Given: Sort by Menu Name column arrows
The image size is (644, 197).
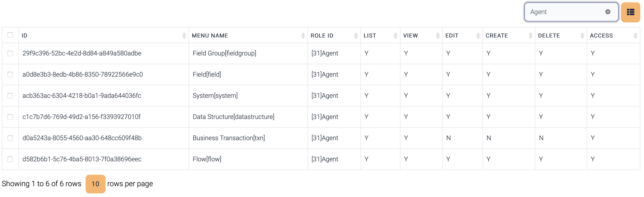Looking at the screenshot, I should click(x=303, y=36).
